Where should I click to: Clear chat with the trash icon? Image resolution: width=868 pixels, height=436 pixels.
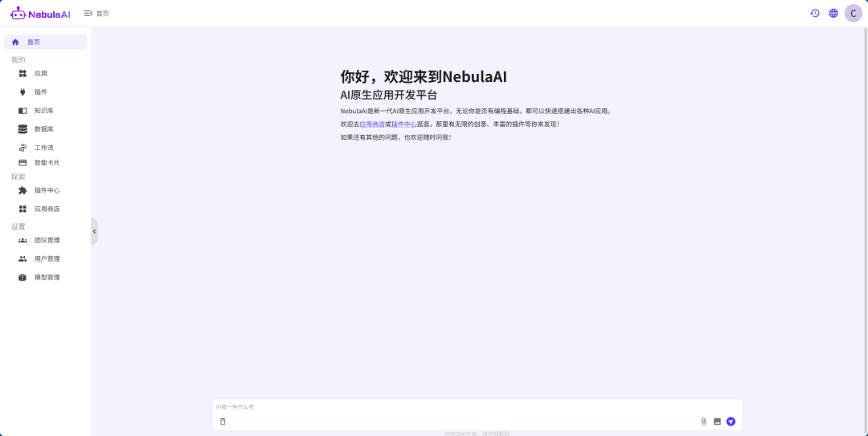coord(223,422)
